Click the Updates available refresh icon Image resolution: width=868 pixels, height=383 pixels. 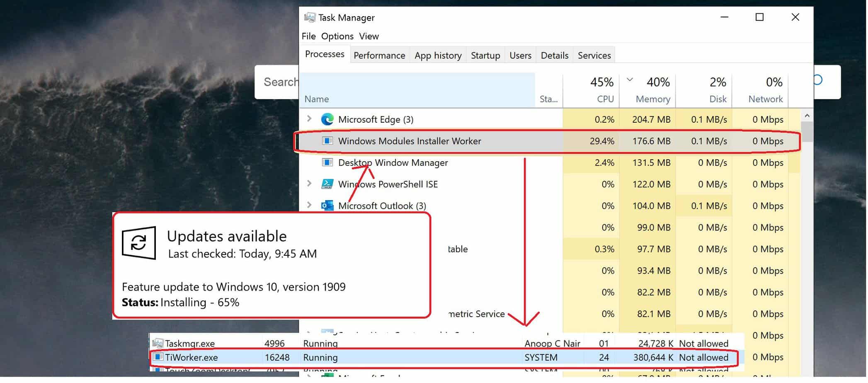coord(139,243)
